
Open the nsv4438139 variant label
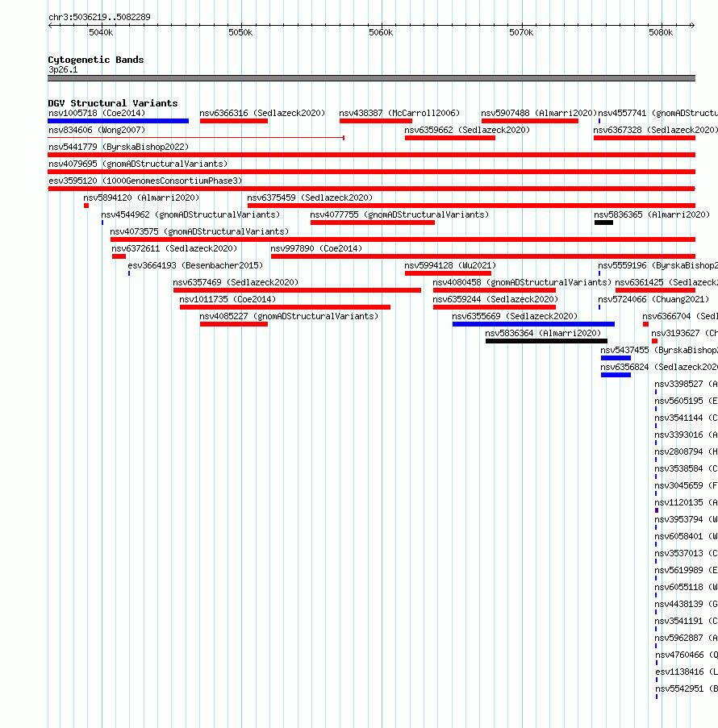pos(686,605)
